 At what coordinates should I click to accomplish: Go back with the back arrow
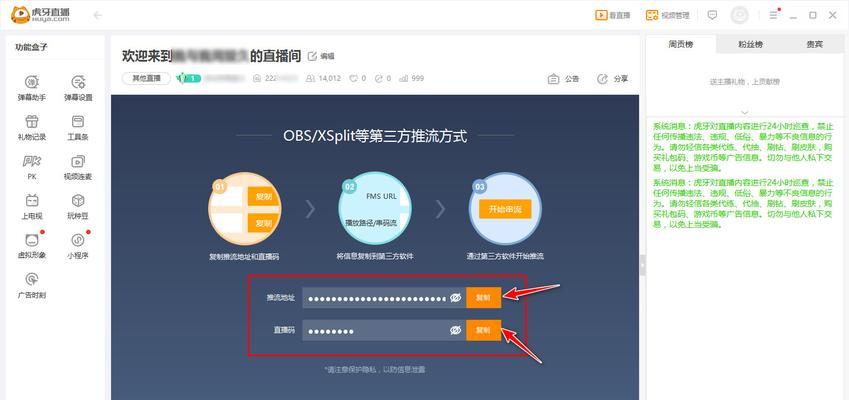point(97,15)
